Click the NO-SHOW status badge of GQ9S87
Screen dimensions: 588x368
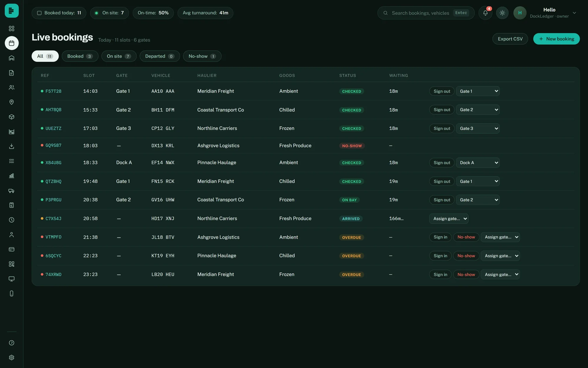(352, 146)
